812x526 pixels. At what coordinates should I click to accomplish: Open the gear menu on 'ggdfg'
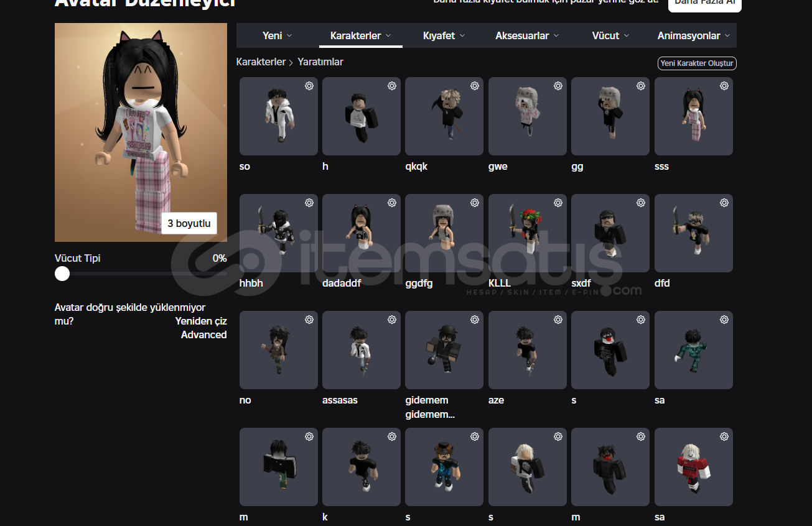(x=475, y=203)
